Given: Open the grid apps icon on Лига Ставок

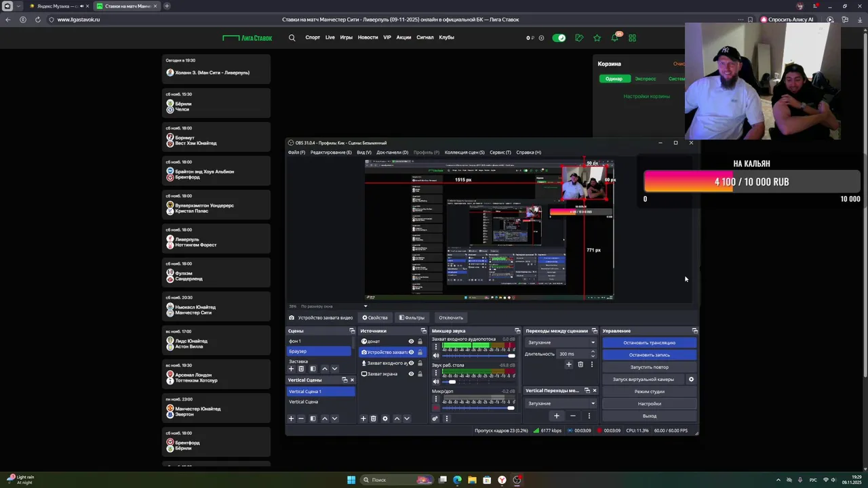Looking at the screenshot, I should pyautogui.click(x=632, y=38).
